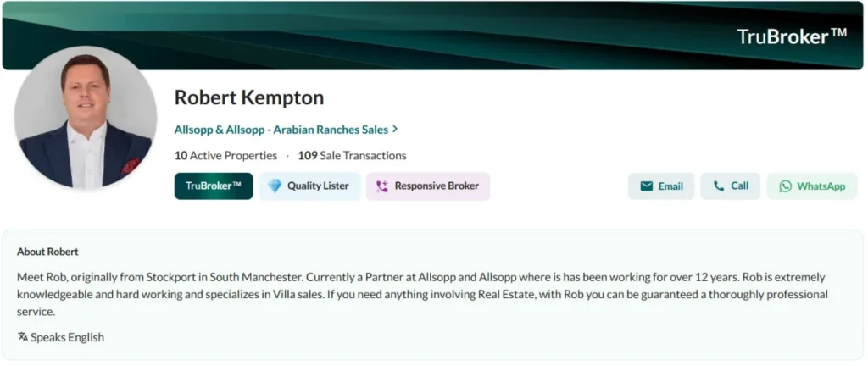Open Allsopp & Allsopp agency link
Screen dimensions: 868x366
point(281,130)
